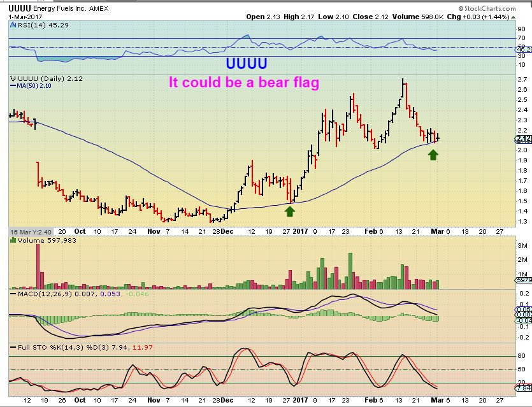The width and height of the screenshot is (532, 407).
Task: Click the blue 'UUUU' annotation text
Action: tap(247, 64)
